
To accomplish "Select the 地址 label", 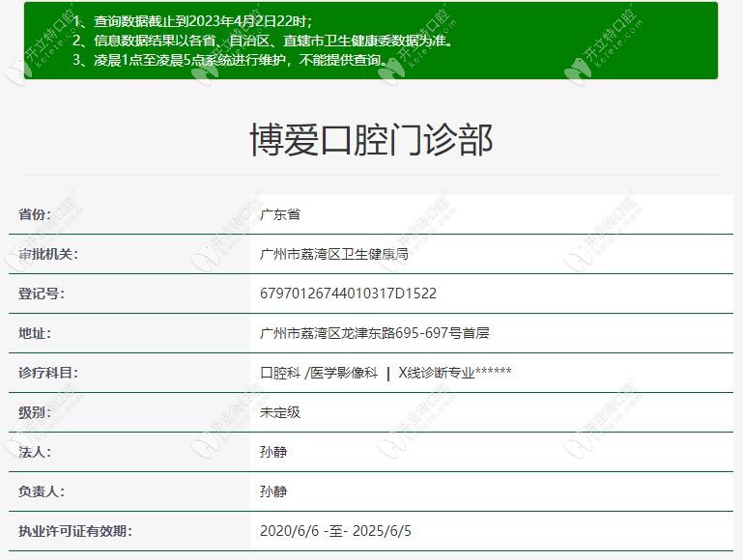I will (x=35, y=333).
